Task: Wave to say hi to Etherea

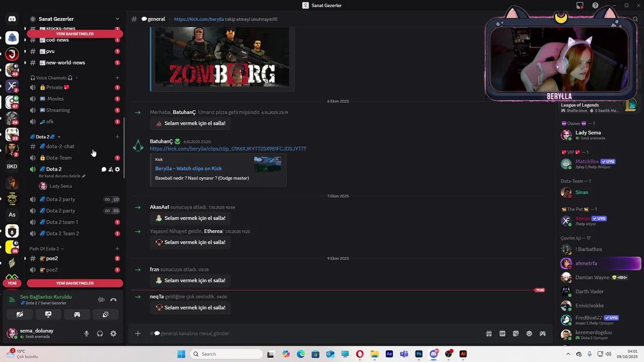Action: point(190,242)
